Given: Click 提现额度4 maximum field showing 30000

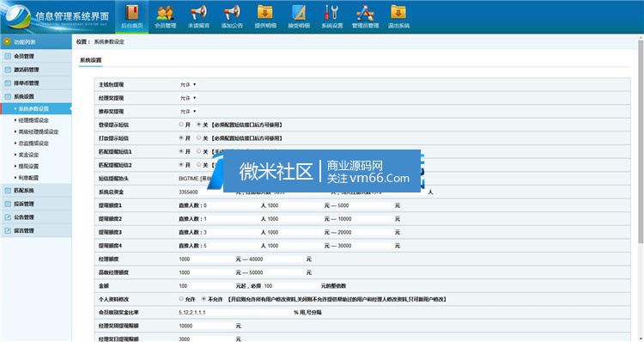Looking at the screenshot, I should tap(366, 246).
